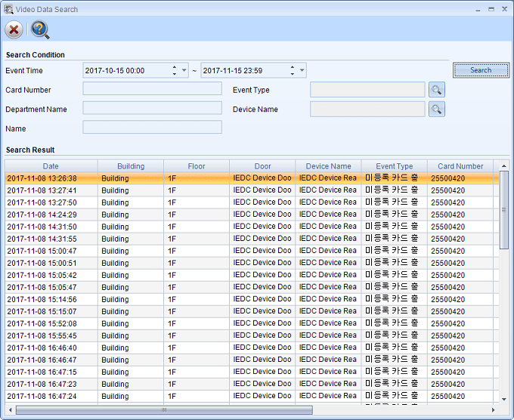Click the Search button
Screen dimensions: 514x420
pyautogui.click(x=481, y=70)
